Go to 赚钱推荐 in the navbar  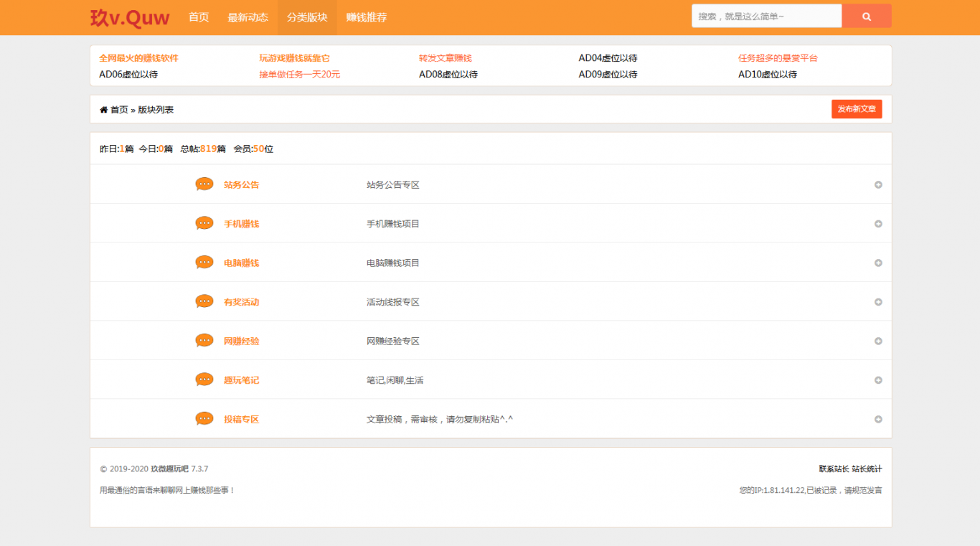coord(367,17)
